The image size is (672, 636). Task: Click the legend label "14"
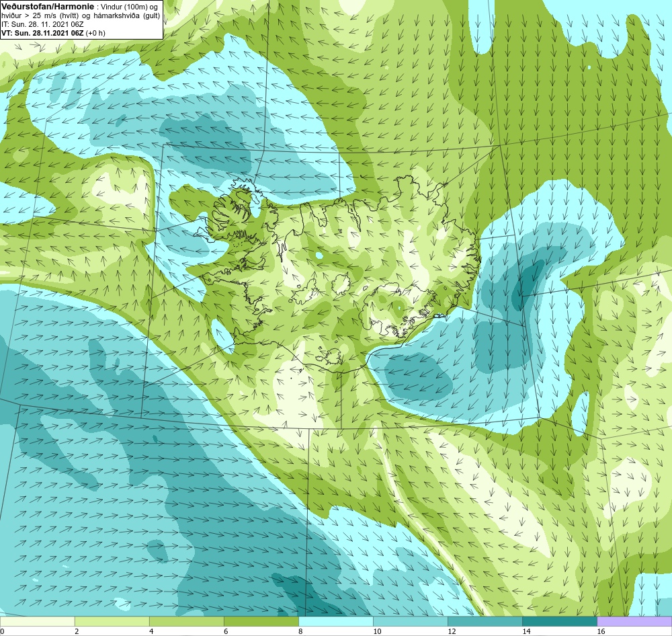pyautogui.click(x=526, y=631)
